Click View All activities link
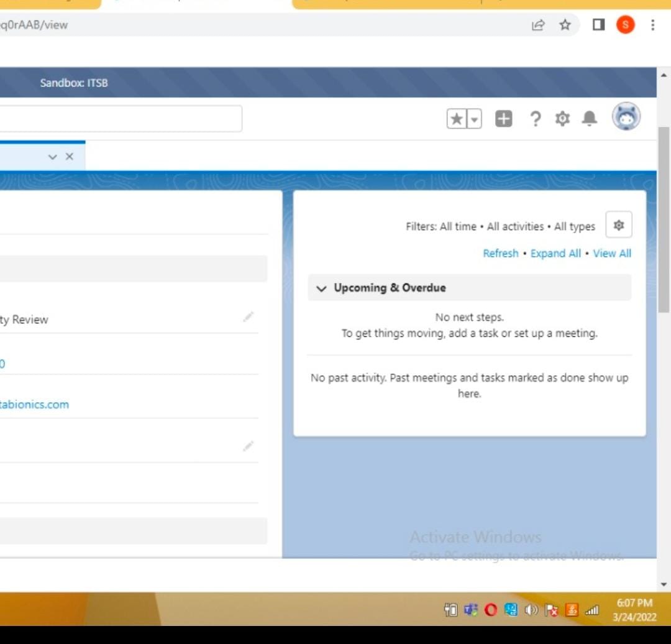 (612, 253)
